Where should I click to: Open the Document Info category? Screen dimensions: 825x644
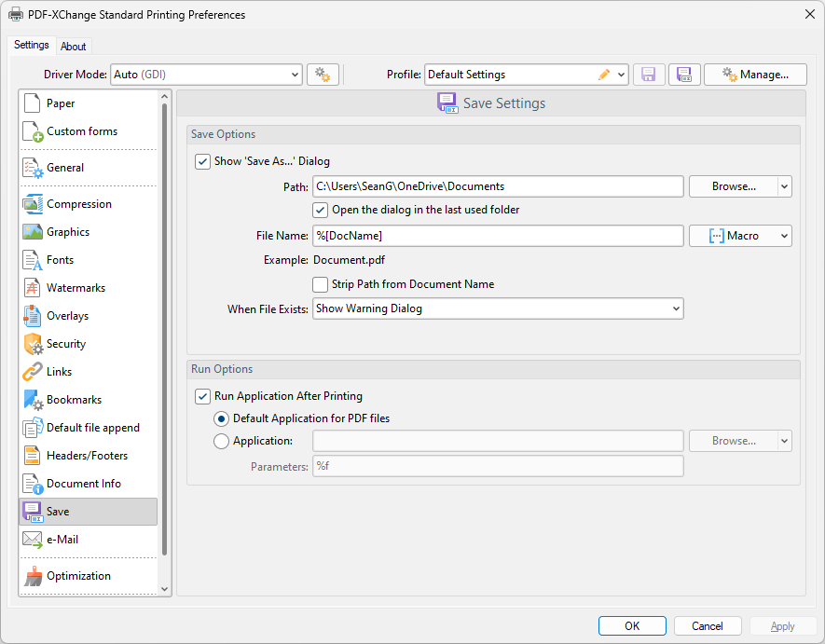[84, 484]
